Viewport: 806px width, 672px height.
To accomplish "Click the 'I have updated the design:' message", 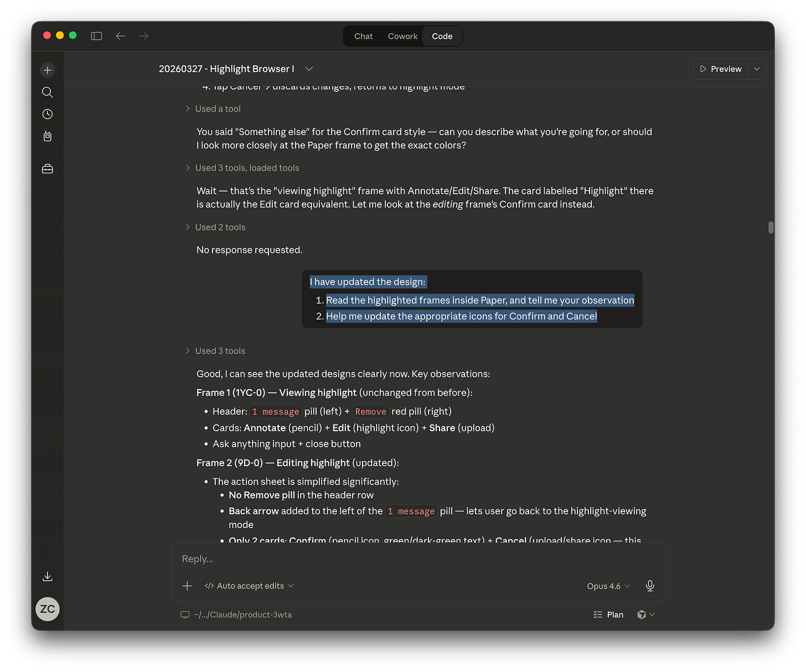I will pos(368,282).
